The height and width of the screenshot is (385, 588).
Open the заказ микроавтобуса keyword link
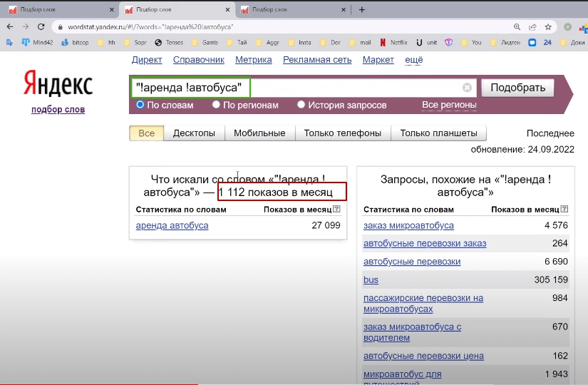tap(408, 225)
